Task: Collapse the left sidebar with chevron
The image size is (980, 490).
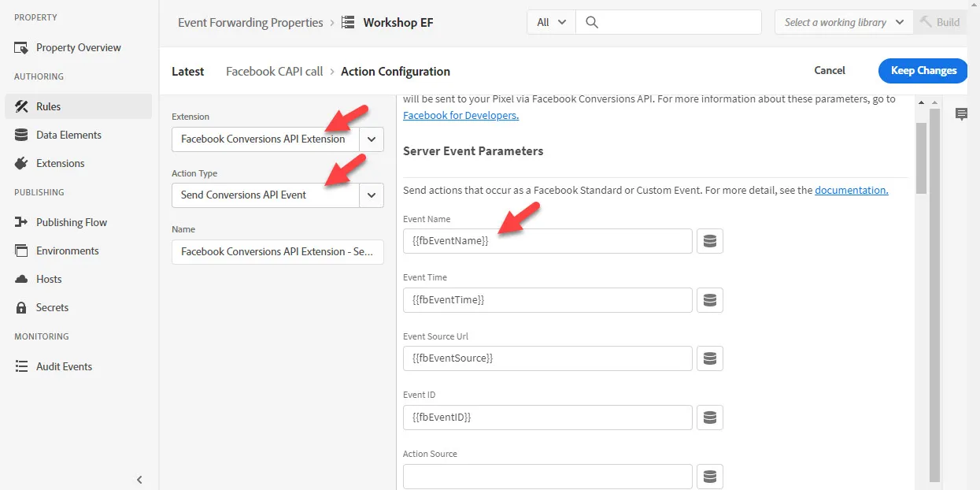Action: tap(139, 479)
